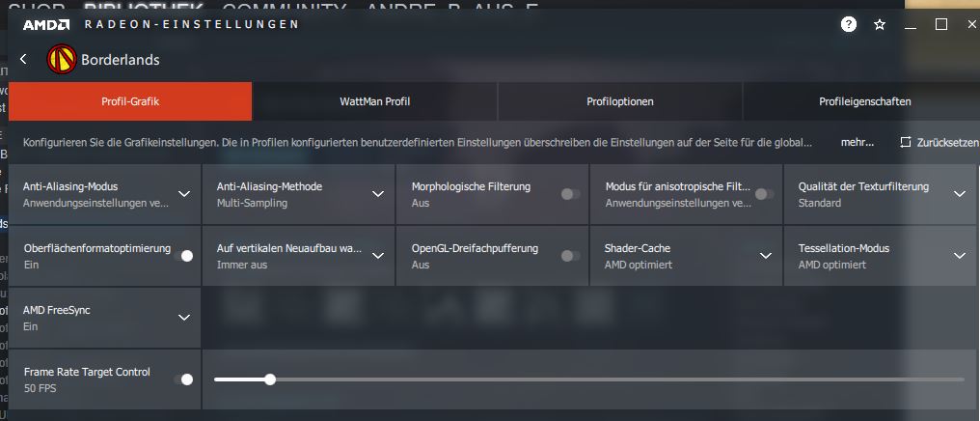Click the Immer aus value text
The width and height of the screenshot is (980, 421).
(242, 265)
